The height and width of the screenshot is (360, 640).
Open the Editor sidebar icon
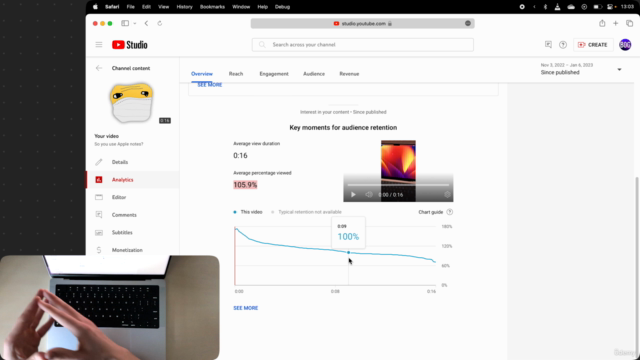click(99, 197)
